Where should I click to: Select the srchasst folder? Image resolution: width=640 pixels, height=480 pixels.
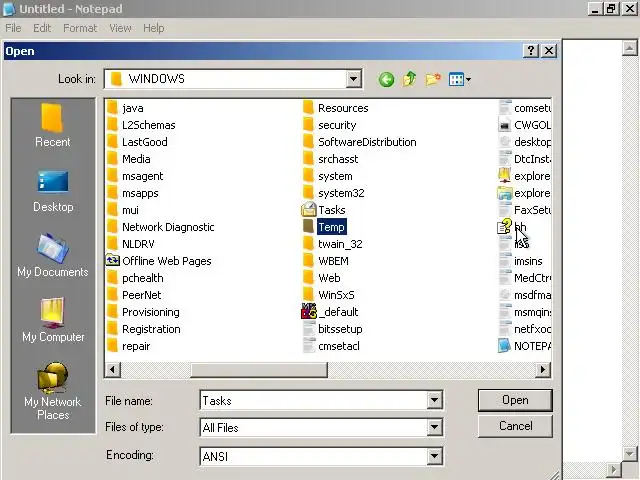tap(330, 159)
